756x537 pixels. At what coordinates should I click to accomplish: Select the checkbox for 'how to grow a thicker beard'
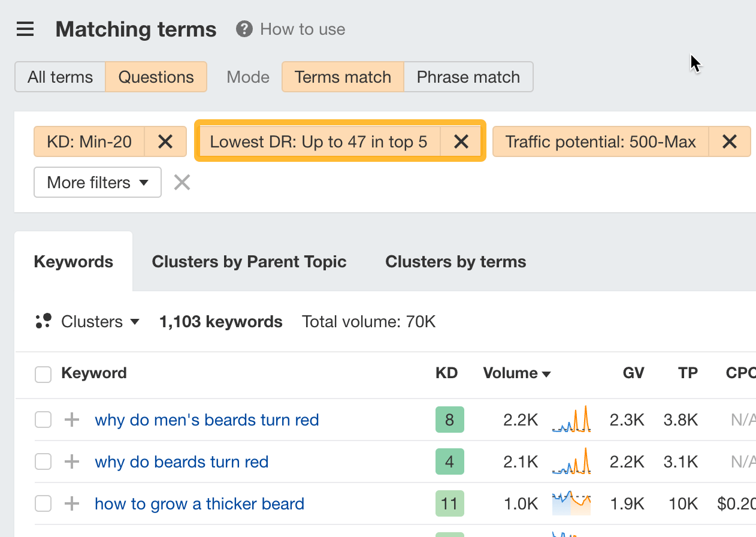click(43, 503)
